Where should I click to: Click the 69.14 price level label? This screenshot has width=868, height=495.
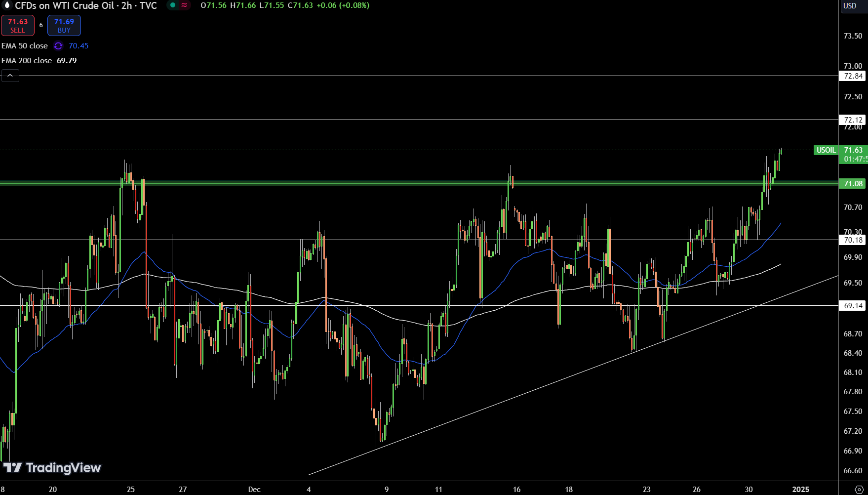pyautogui.click(x=853, y=306)
